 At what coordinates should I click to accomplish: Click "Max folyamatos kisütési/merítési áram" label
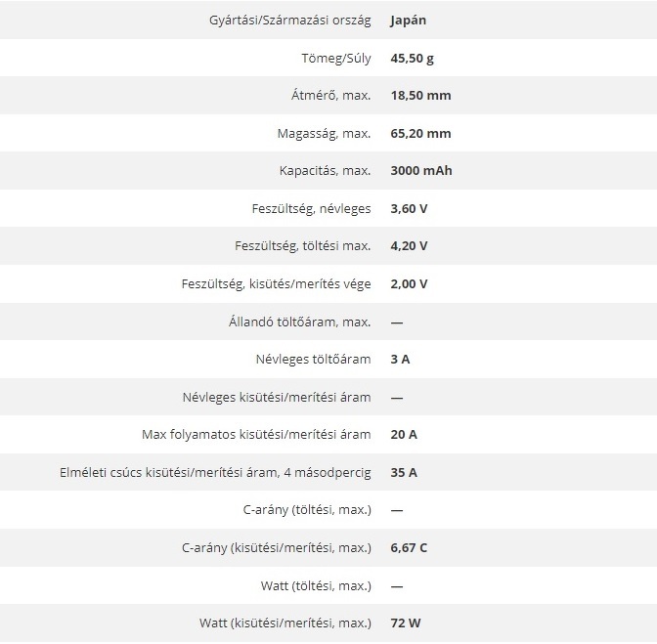coord(257,434)
